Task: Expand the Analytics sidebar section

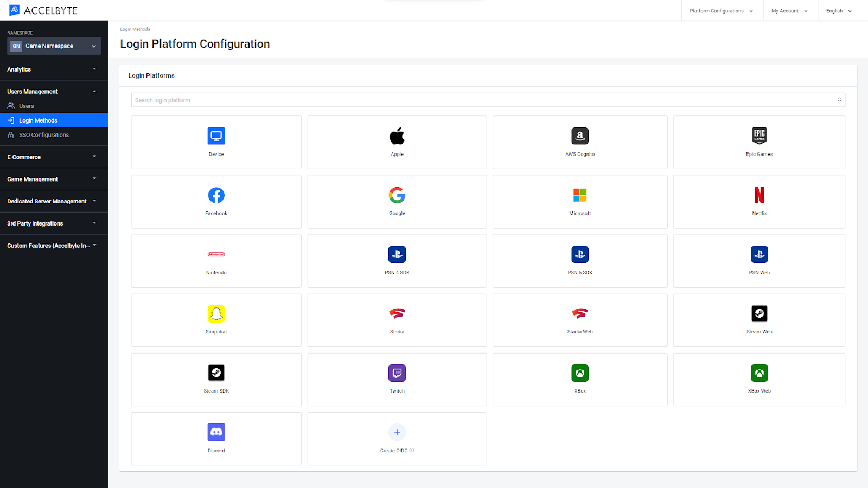Action: [x=54, y=69]
